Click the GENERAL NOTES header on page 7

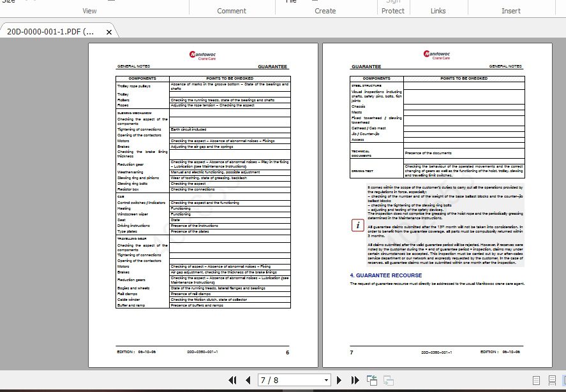tap(505, 66)
